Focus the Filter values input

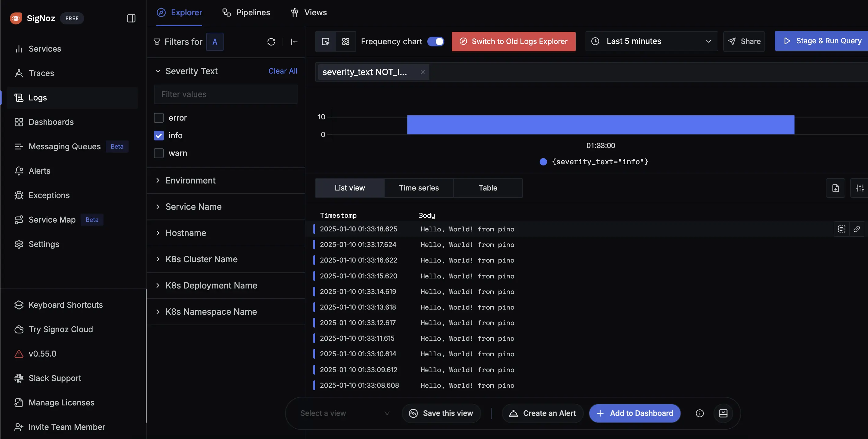click(226, 94)
